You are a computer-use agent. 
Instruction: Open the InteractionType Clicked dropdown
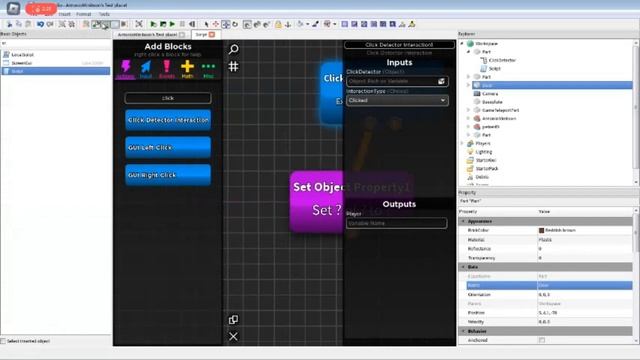coord(397,100)
